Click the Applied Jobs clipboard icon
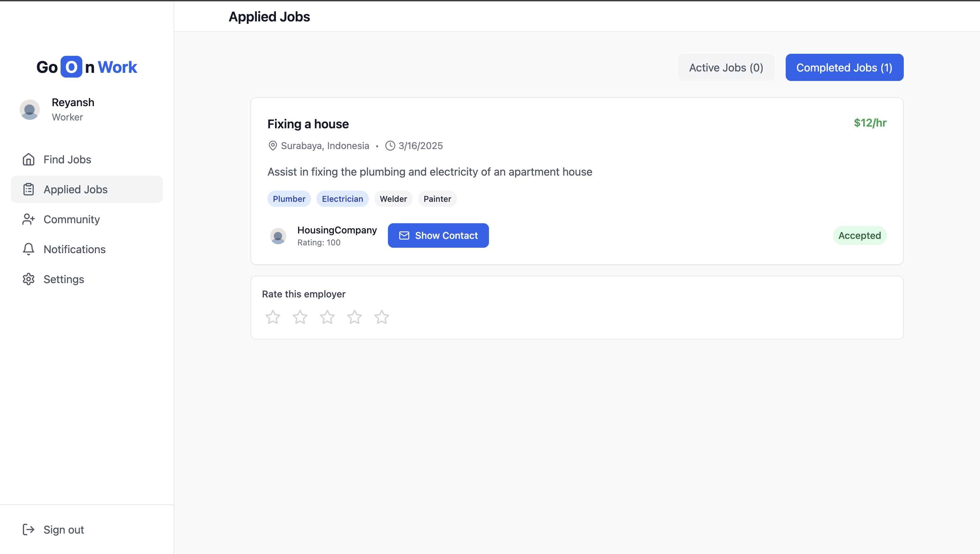 click(29, 190)
